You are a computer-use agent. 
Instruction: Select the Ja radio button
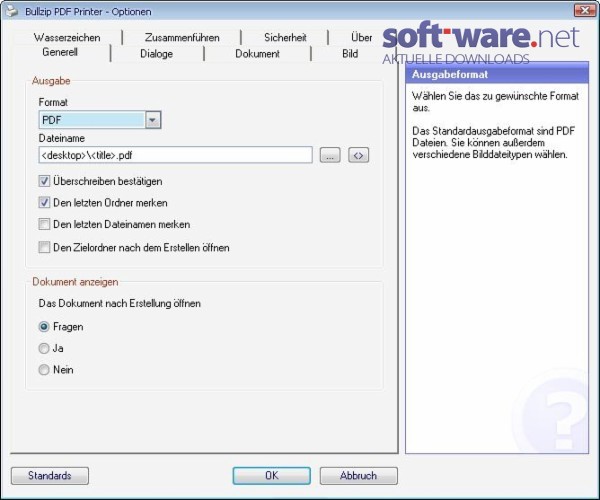point(44,348)
